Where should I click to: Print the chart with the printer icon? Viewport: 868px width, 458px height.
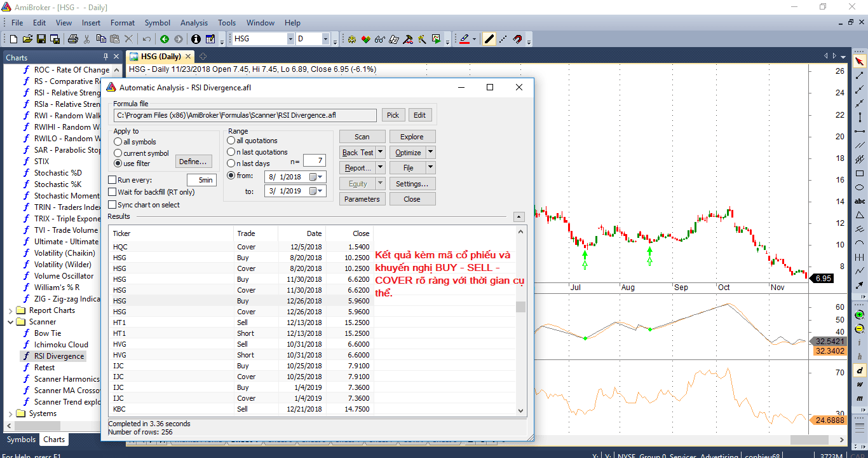(72, 39)
